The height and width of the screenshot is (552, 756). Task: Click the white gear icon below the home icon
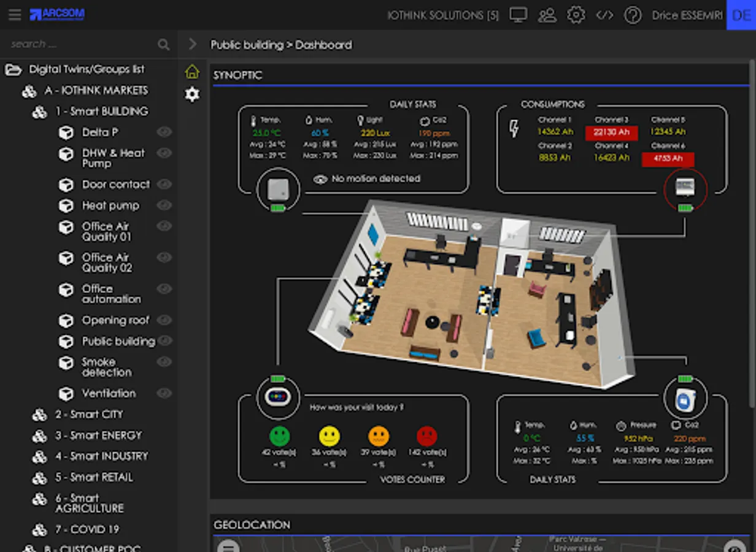click(x=192, y=94)
